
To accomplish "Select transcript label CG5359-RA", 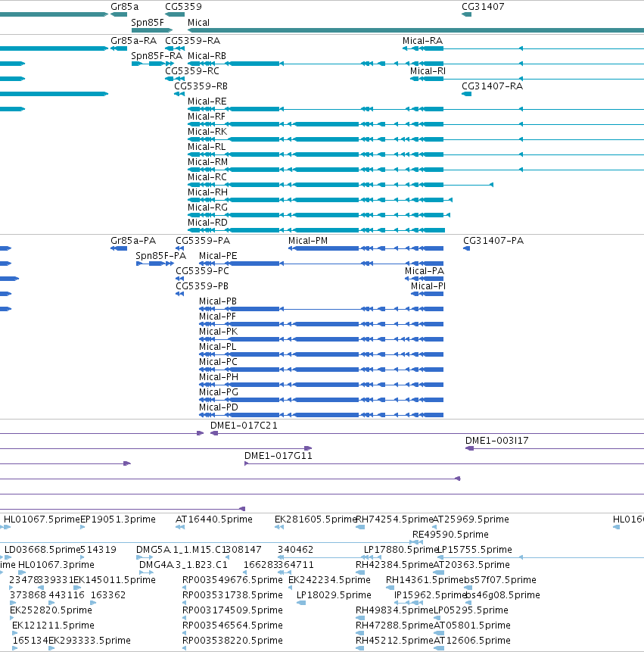I will (x=192, y=41).
